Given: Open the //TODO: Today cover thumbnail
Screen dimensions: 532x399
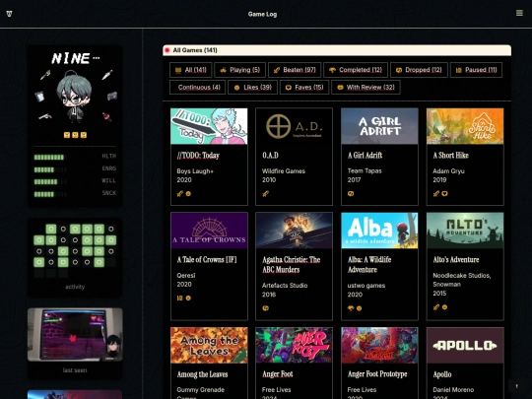Looking at the screenshot, I should 209,126.
